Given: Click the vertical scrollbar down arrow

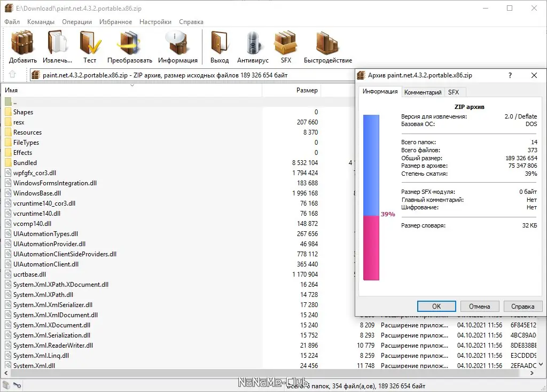Looking at the screenshot, I should (x=541, y=364).
